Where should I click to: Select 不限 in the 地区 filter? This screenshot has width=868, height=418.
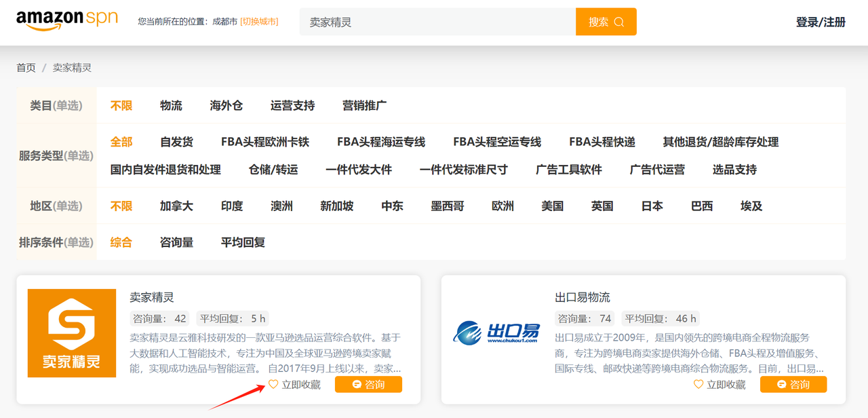point(121,206)
